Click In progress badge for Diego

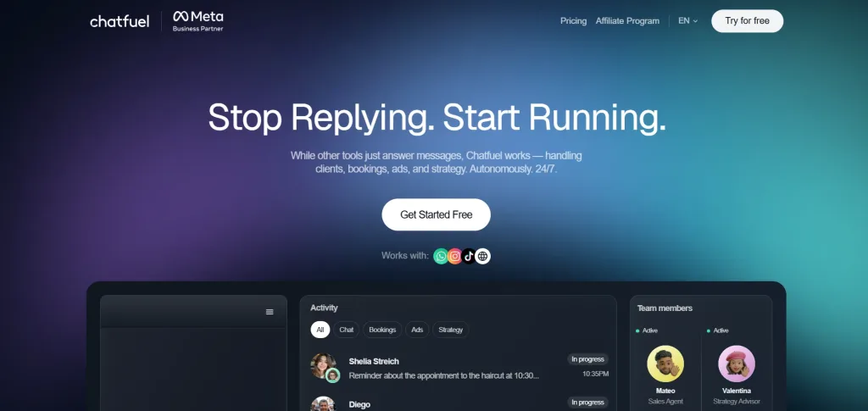587,403
